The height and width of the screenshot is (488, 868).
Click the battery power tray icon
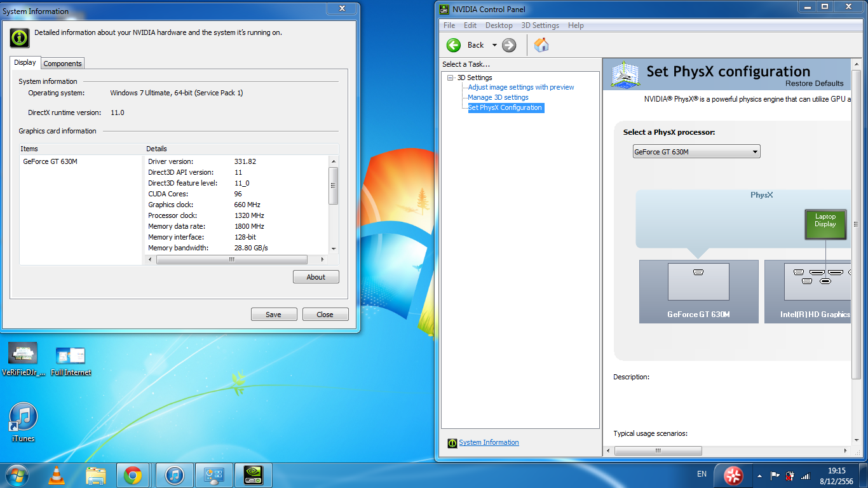[x=790, y=475]
